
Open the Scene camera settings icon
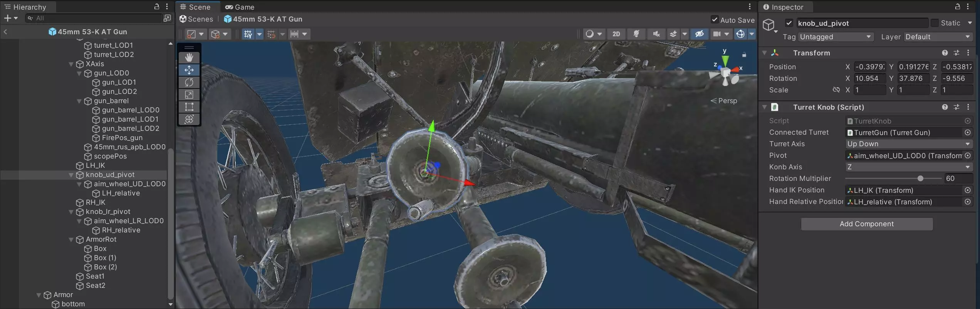(x=717, y=34)
